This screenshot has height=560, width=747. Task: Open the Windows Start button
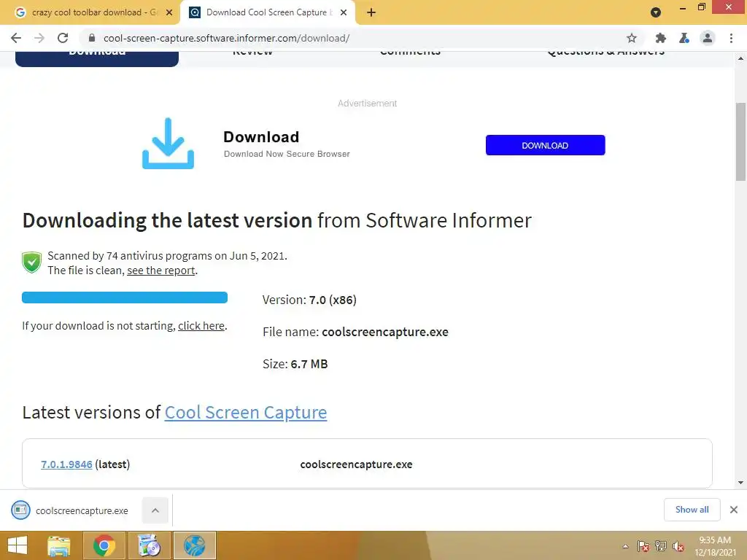coord(18,545)
